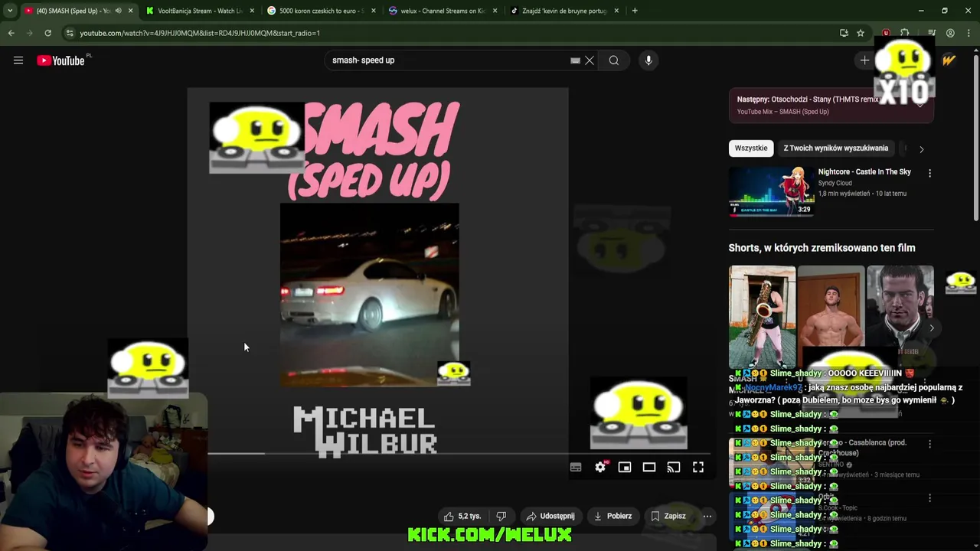
Task: Clear the YouTube search query
Action: [590, 60]
